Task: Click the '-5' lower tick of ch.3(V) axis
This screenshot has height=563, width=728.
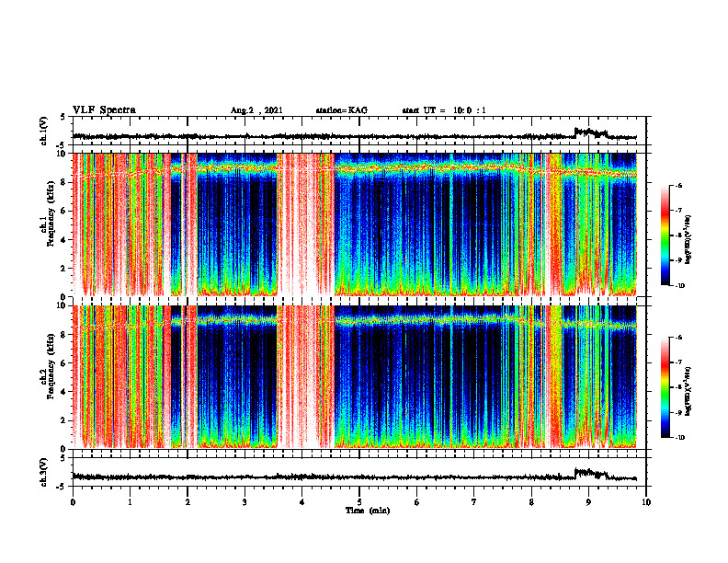Action: tap(62, 487)
